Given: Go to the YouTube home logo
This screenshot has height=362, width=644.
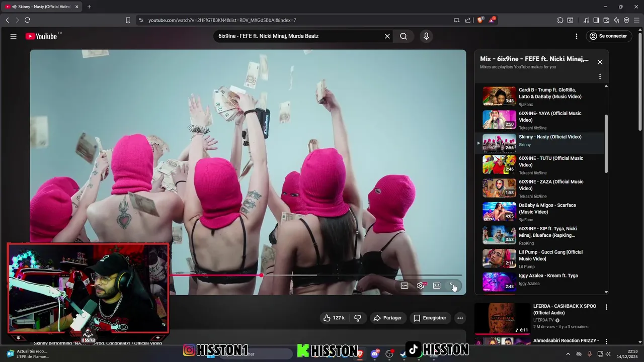Looking at the screenshot, I should pos(41,36).
